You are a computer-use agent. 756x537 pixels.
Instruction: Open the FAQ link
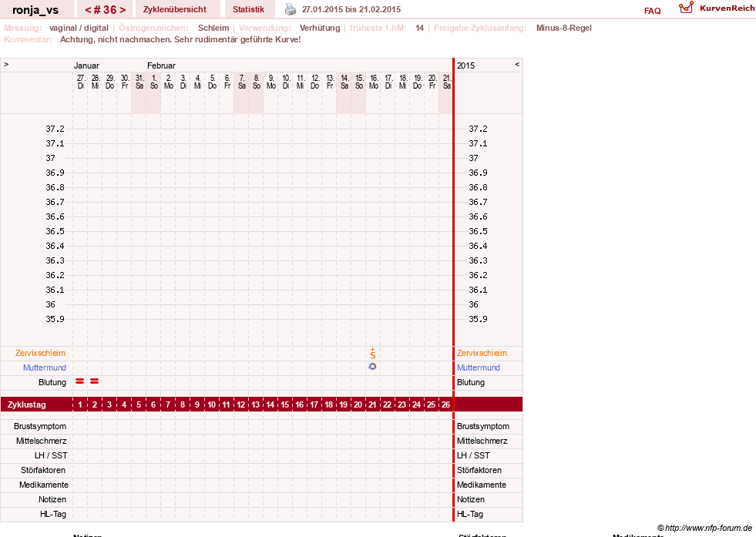click(652, 11)
